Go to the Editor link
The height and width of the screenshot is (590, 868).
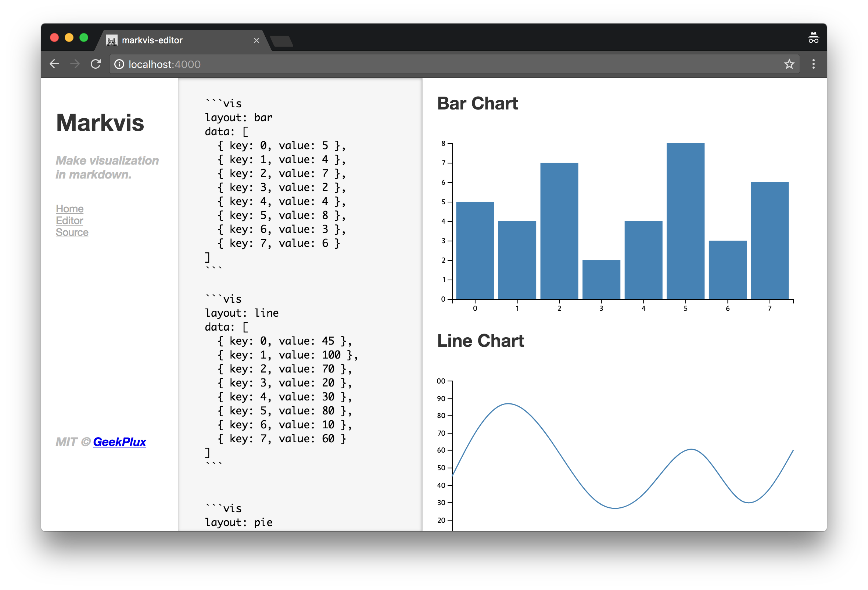pyautogui.click(x=69, y=221)
